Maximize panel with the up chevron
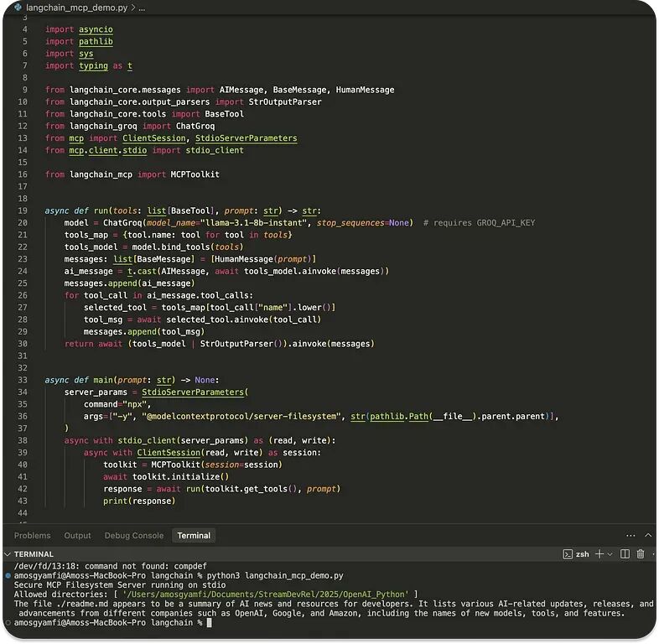The width and height of the screenshot is (659, 644). coord(648,535)
